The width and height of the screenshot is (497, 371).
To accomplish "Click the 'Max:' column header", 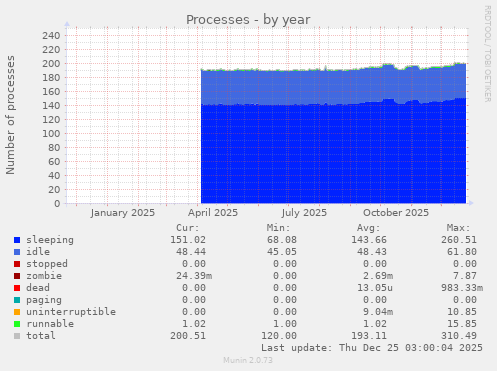I will (459, 228).
